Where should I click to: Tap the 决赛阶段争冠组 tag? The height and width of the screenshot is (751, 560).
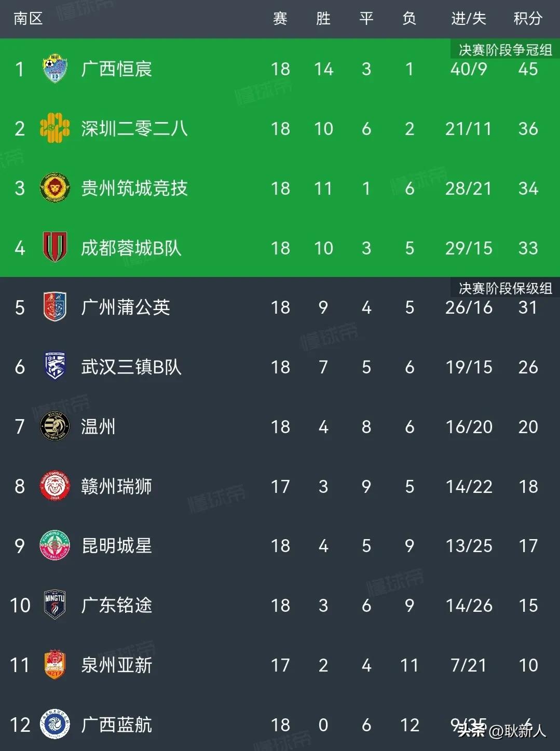pos(505,50)
